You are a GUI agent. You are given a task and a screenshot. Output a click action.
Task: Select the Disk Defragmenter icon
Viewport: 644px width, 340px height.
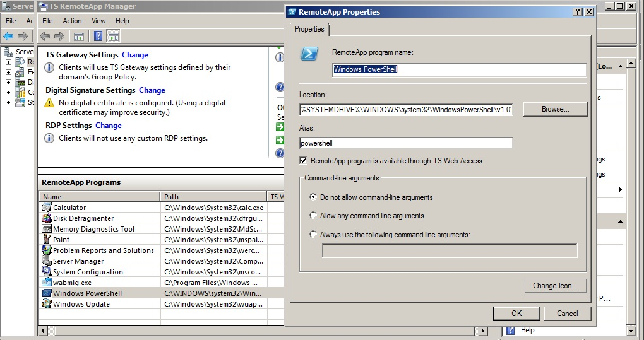coord(47,218)
